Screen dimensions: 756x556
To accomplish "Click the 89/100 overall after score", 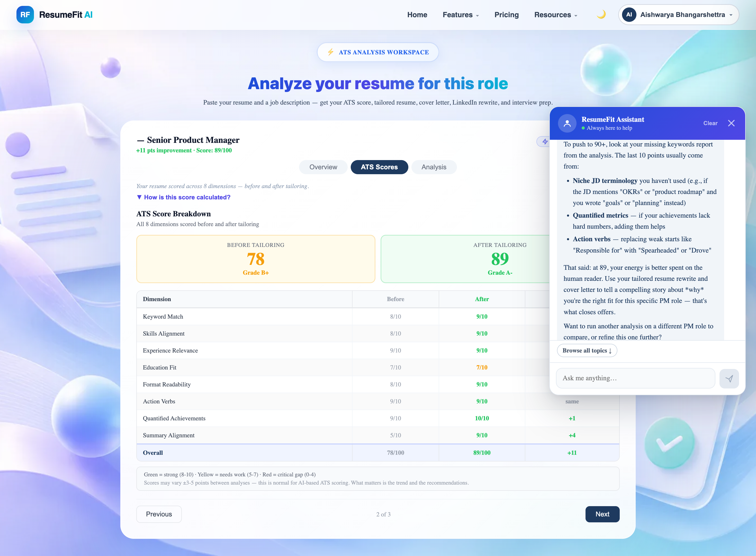I will (x=482, y=453).
